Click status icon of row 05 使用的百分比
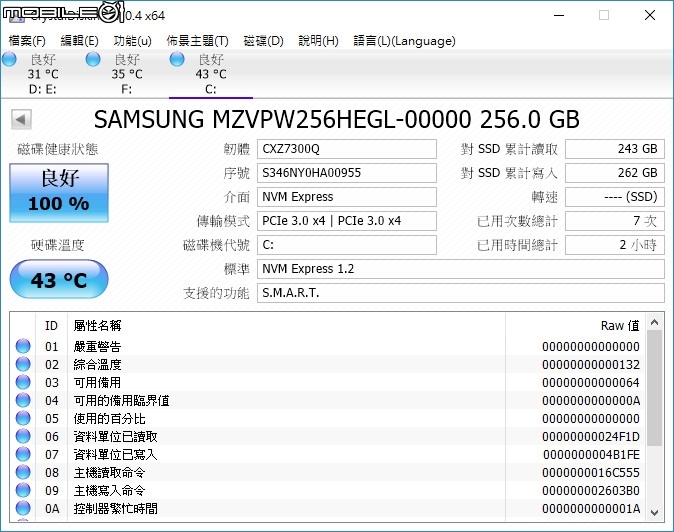 tap(23, 418)
